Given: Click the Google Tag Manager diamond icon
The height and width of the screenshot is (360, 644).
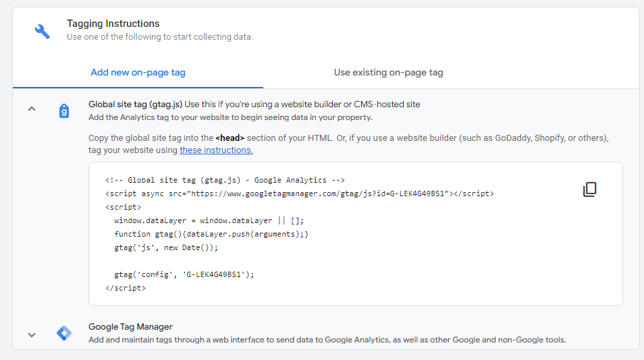Looking at the screenshot, I should pos(64,333).
